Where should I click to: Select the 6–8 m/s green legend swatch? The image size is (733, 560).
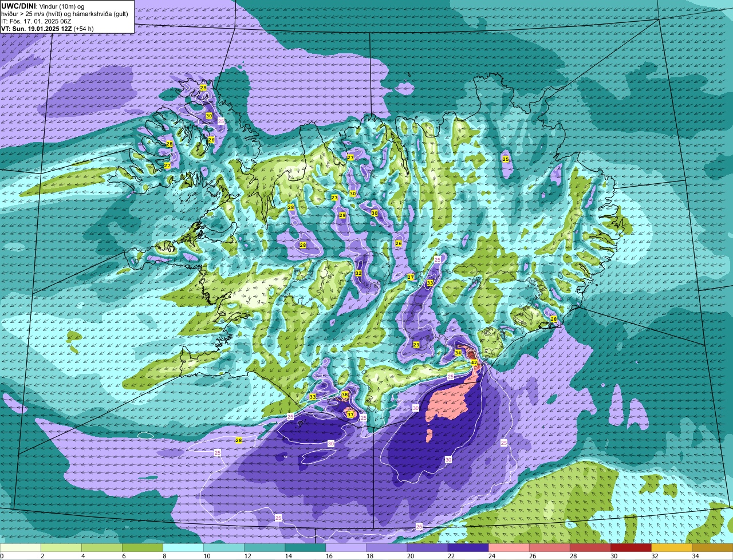[143, 547]
